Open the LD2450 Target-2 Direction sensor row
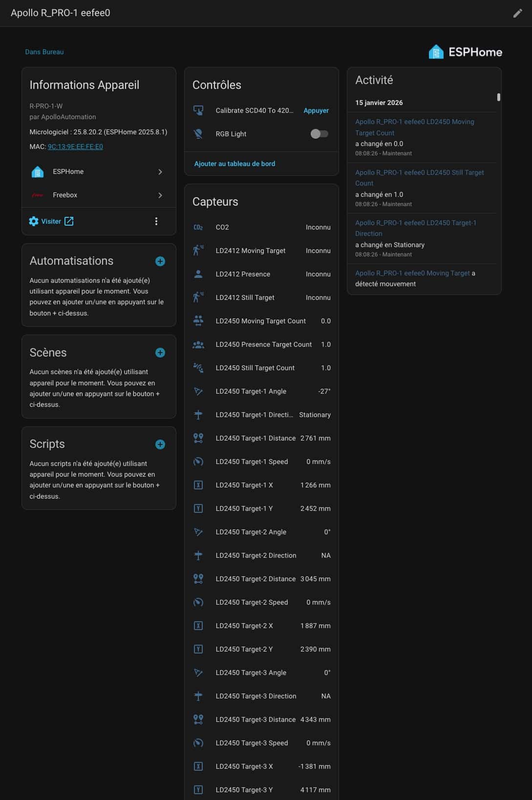This screenshot has width=532, height=800. click(x=261, y=555)
